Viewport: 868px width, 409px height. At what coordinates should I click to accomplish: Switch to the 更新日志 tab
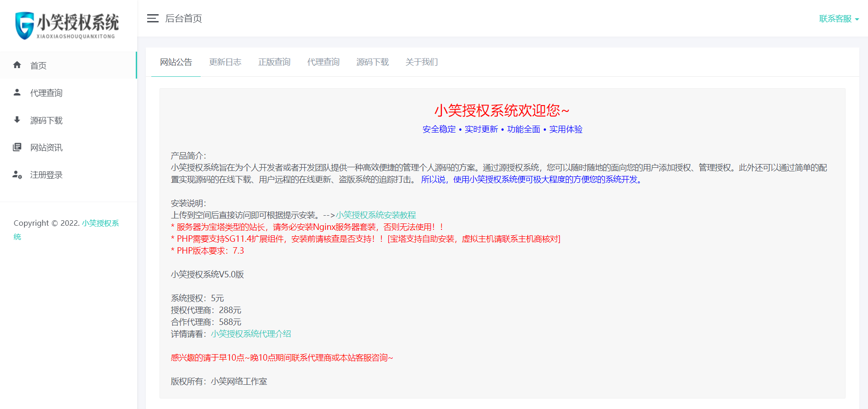(x=225, y=62)
